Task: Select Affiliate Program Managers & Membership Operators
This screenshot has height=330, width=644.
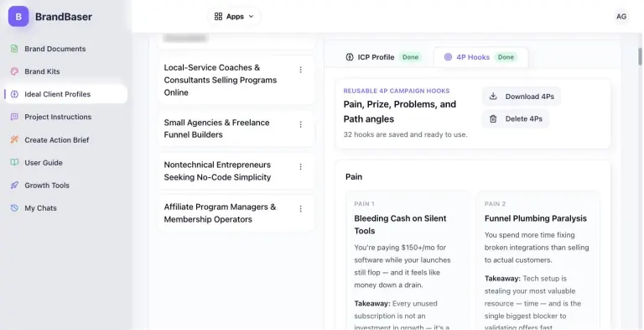Action: 236,213
